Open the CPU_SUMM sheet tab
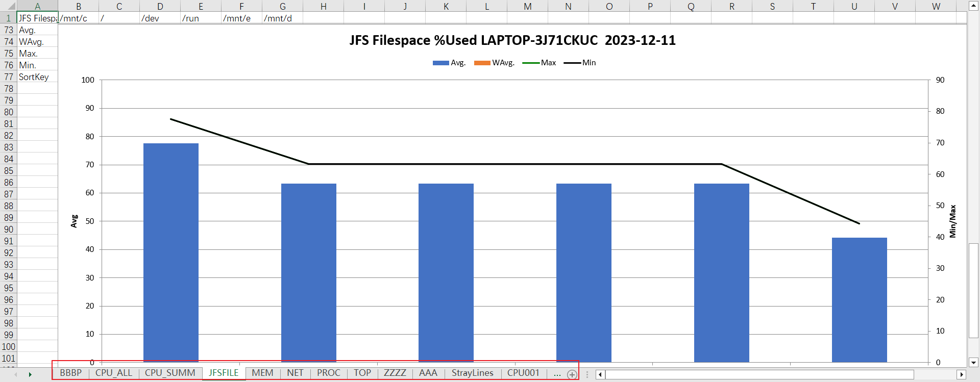Screen dimensions: 980x382 170,373
